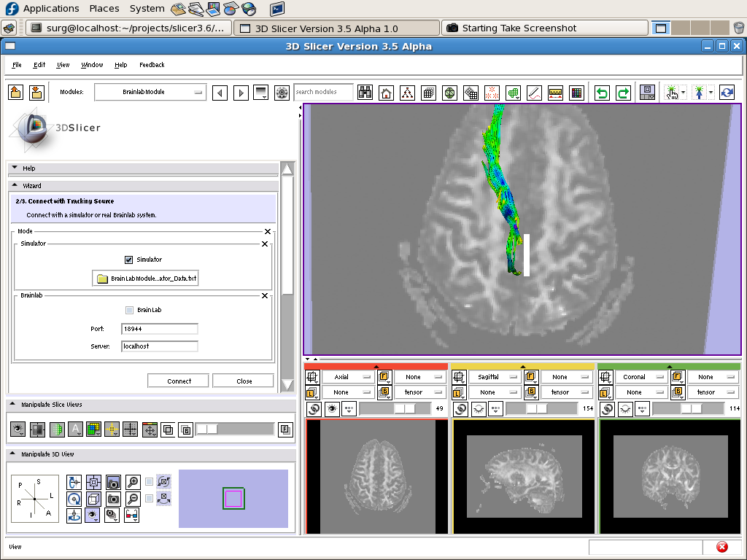Click the zoom out magnifier icon
Viewport: 747px width, 560px height.
pyautogui.click(x=133, y=499)
